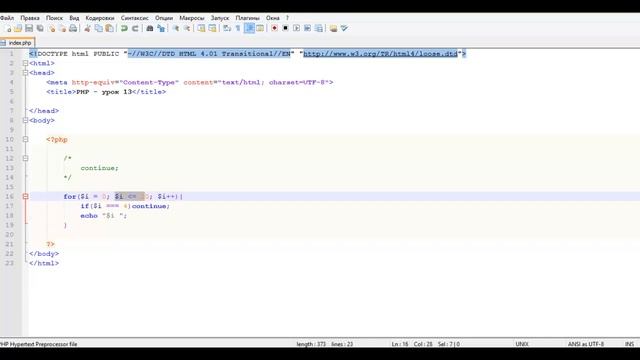Open the ? help menu
The height and width of the screenshot is (360, 640).
point(287,18)
